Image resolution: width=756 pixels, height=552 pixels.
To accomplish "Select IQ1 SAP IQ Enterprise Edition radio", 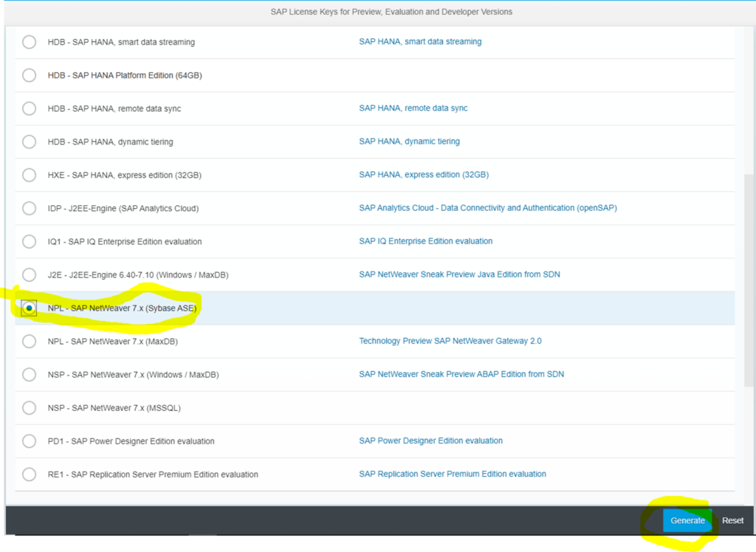I will [29, 241].
